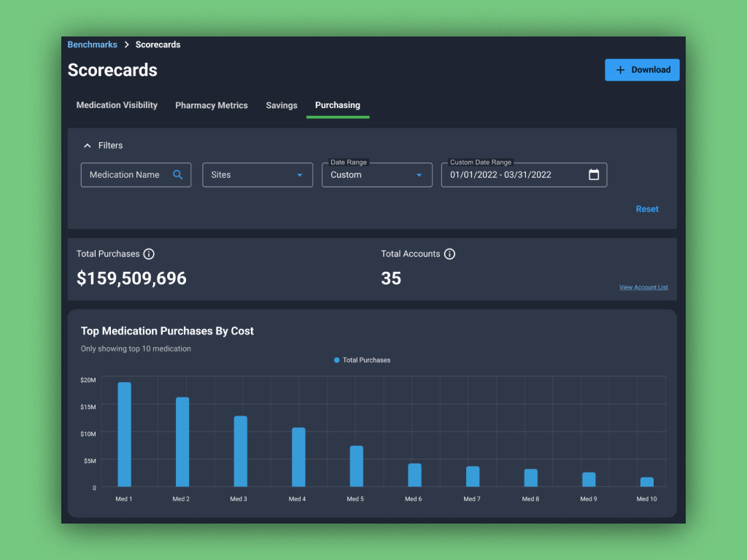Open the Savings tab
Image resolution: width=747 pixels, height=560 pixels.
(x=282, y=105)
